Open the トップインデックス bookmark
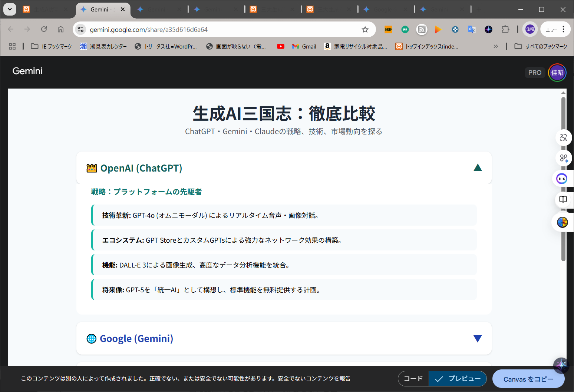574x392 pixels. (427, 46)
